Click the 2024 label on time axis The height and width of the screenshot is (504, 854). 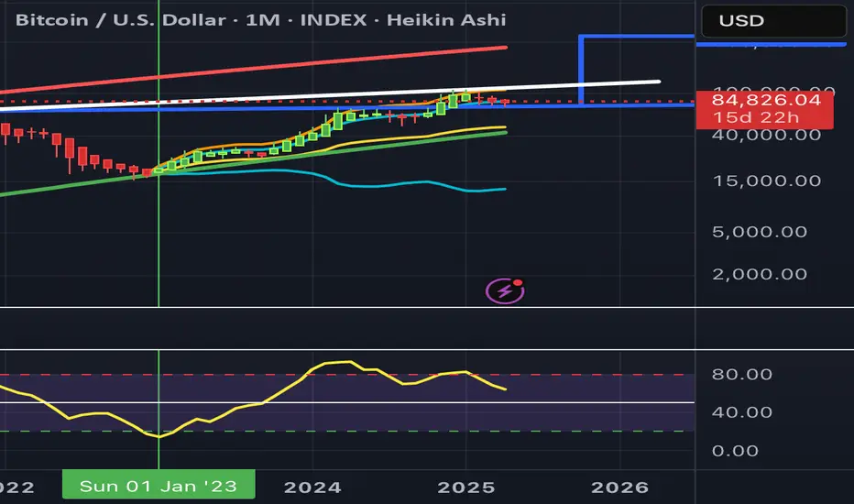click(312, 488)
